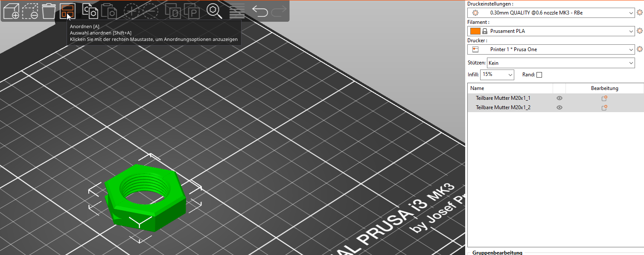Click the Delete selected object icon
This screenshot has height=255, width=644.
tap(30, 11)
